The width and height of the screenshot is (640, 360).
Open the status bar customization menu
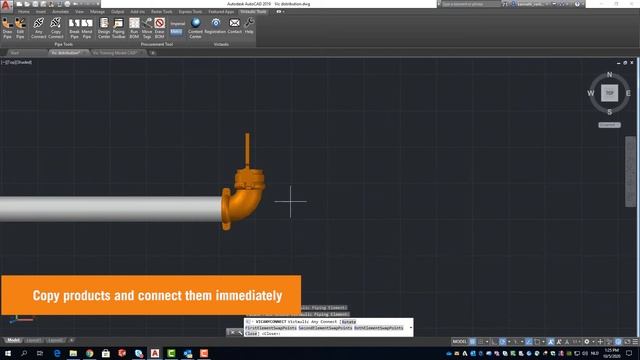coord(635,342)
